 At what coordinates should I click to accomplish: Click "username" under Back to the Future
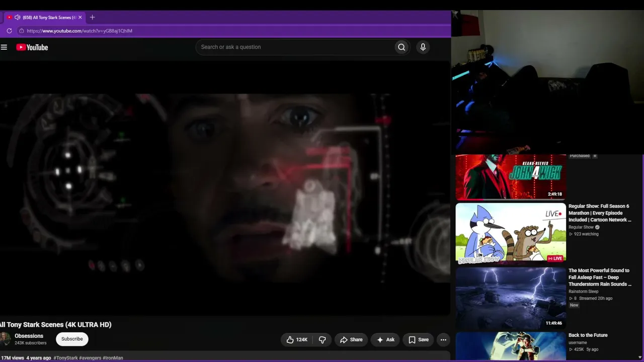click(578, 343)
